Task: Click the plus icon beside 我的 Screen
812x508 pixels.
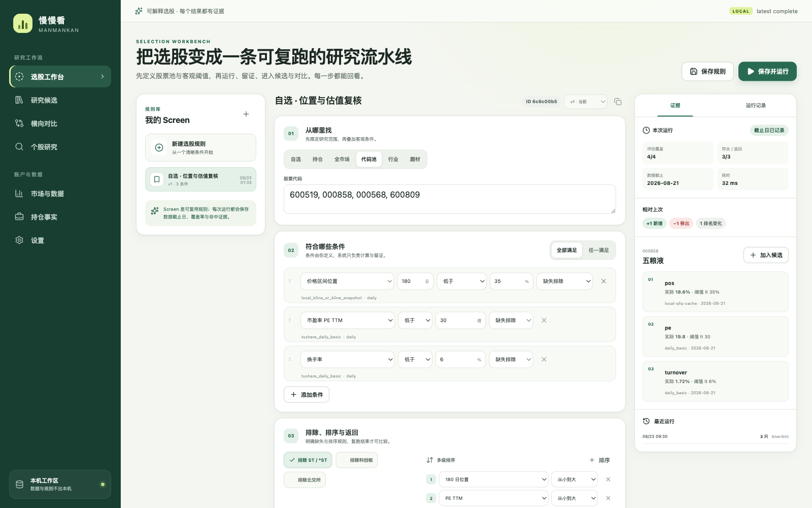Action: [246, 114]
